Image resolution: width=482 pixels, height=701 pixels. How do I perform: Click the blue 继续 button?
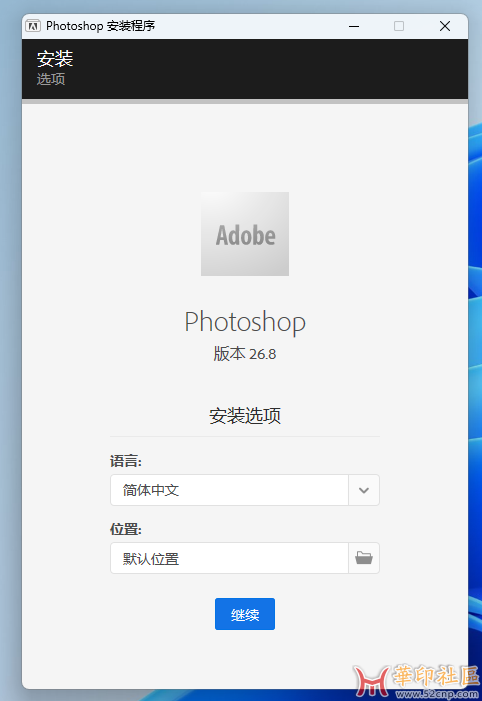pos(245,614)
